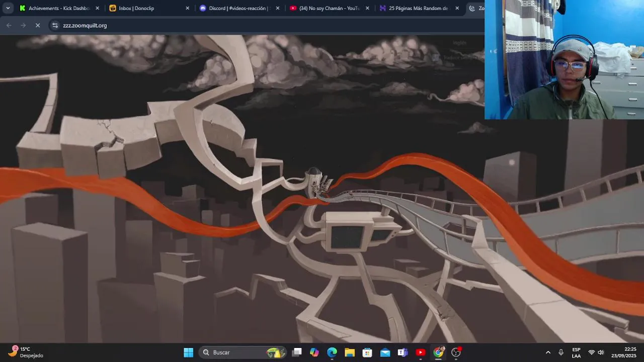This screenshot has height=362, width=644.
Task: Click the Buscar taskbar search box
Action: tap(244, 352)
